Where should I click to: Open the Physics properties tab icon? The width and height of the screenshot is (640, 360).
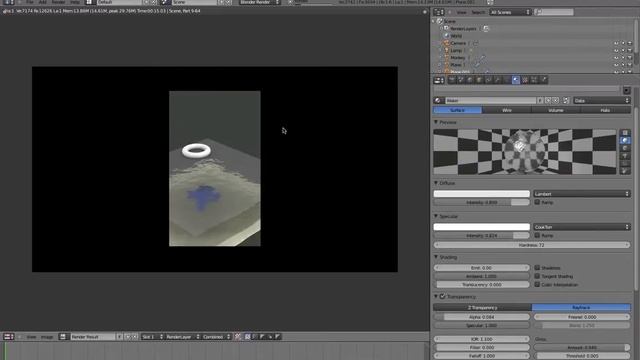pos(544,80)
